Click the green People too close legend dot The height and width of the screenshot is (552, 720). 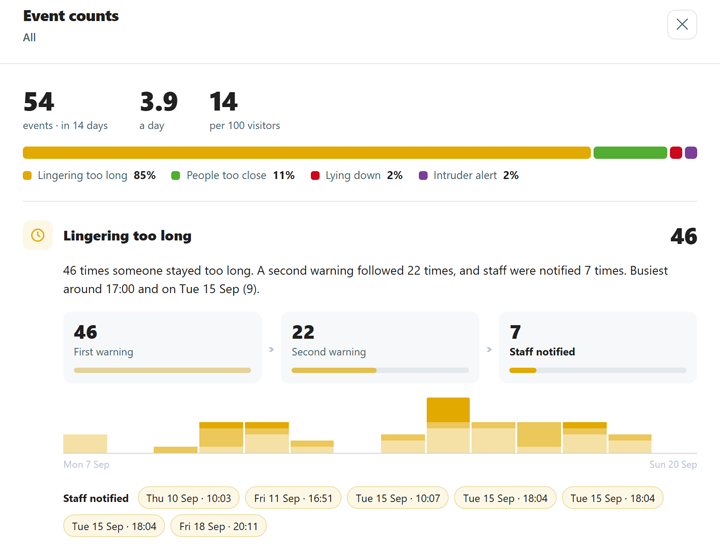coord(175,175)
